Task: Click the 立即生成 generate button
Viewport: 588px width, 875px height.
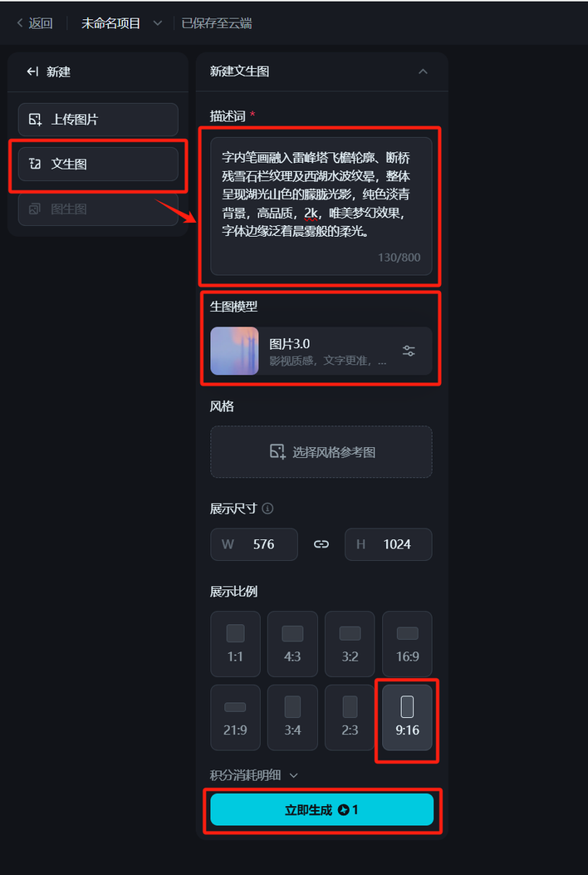Action: [322, 809]
